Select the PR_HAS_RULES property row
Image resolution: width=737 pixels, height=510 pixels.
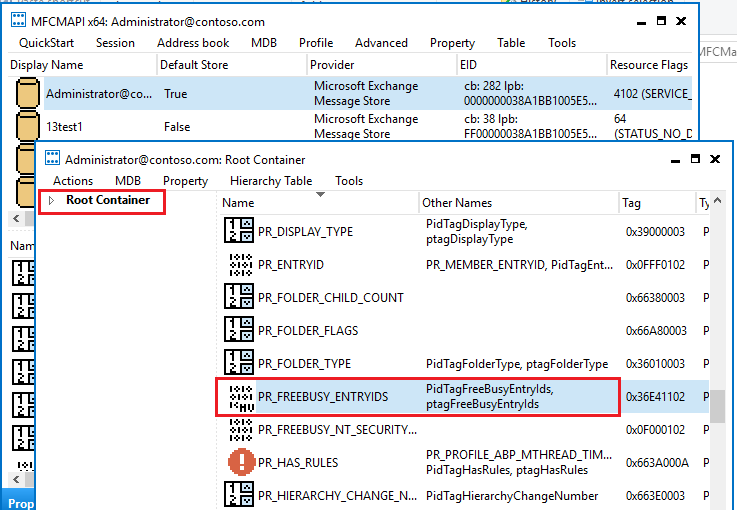tap(464, 462)
